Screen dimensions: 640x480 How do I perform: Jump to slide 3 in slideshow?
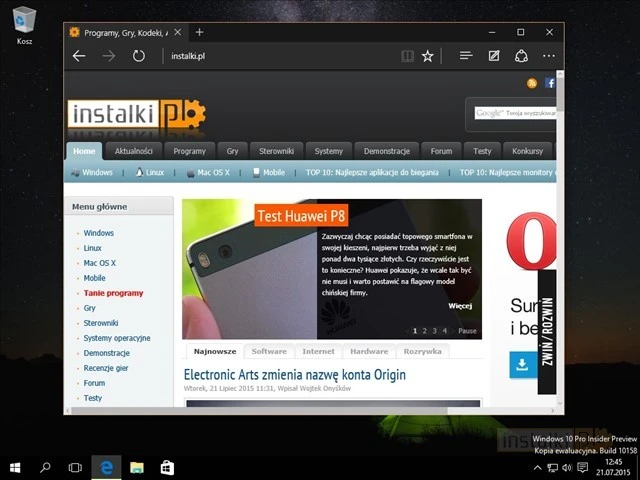434,330
